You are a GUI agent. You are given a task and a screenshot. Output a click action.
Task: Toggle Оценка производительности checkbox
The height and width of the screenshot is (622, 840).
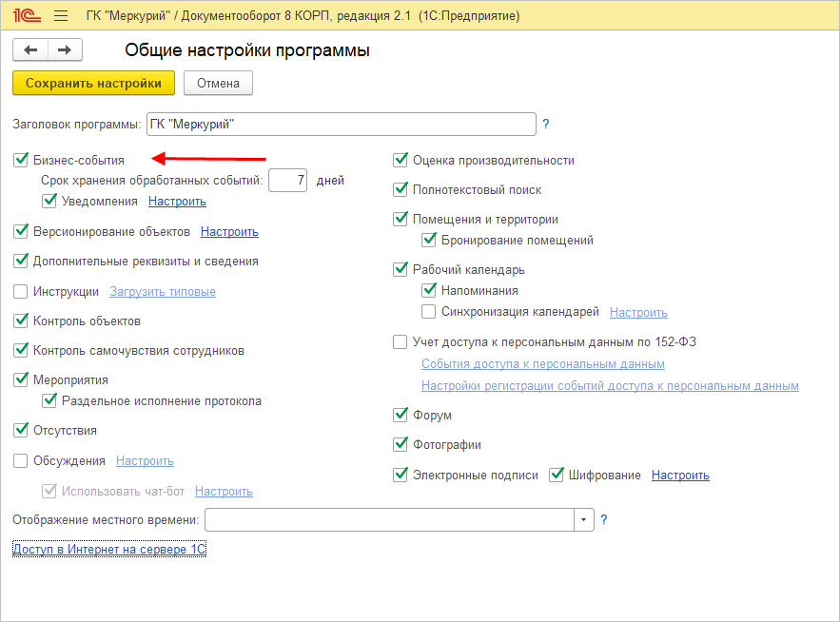tap(400, 160)
